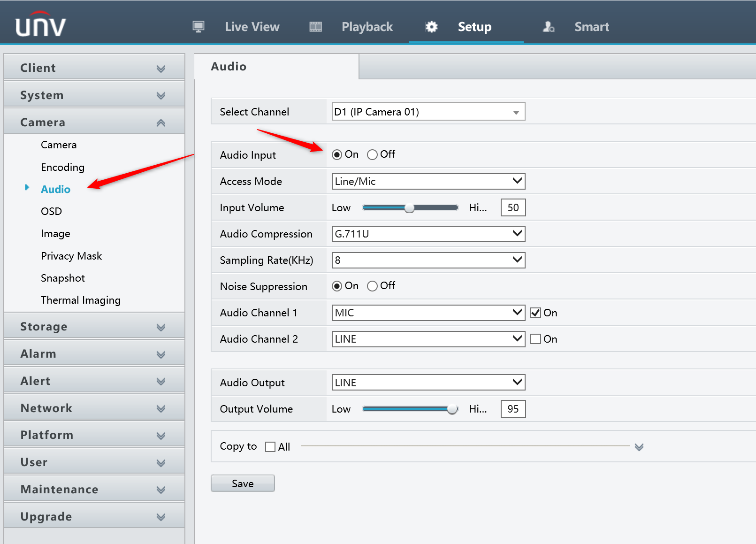Image resolution: width=756 pixels, height=544 pixels.
Task: Check the On box for Audio Channel 2
Action: click(x=535, y=338)
